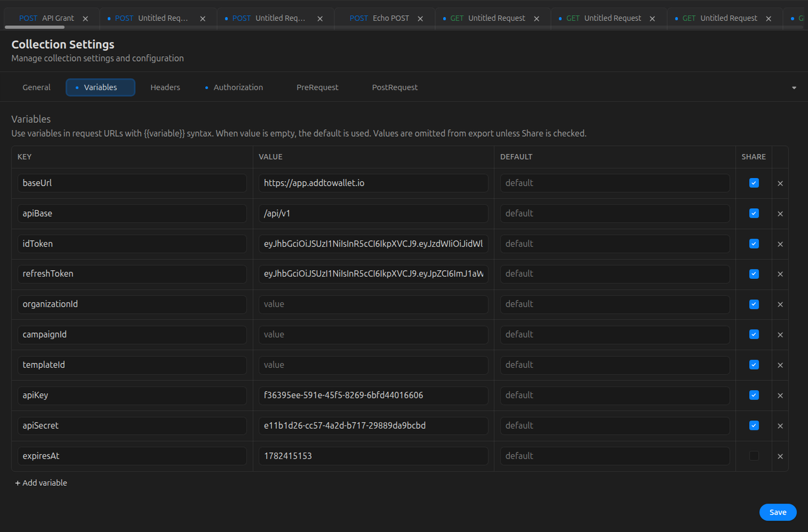808x532 pixels.
Task: Open the PreRequest tab
Action: pyautogui.click(x=318, y=87)
